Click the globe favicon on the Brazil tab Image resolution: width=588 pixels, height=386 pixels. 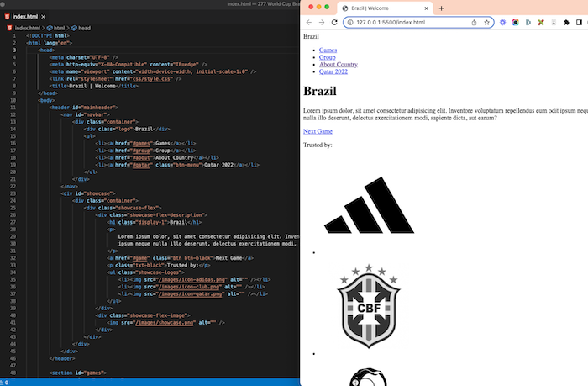(345, 8)
